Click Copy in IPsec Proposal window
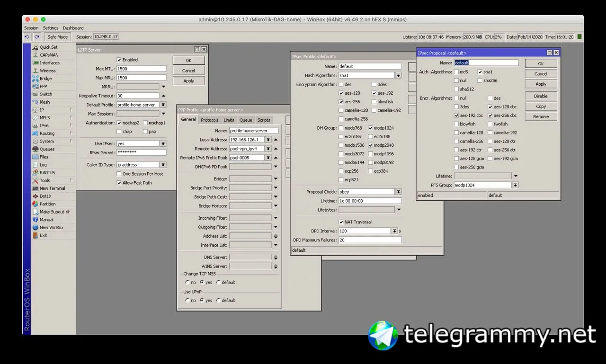Image resolution: width=606 pixels, height=364 pixels. pos(541,107)
